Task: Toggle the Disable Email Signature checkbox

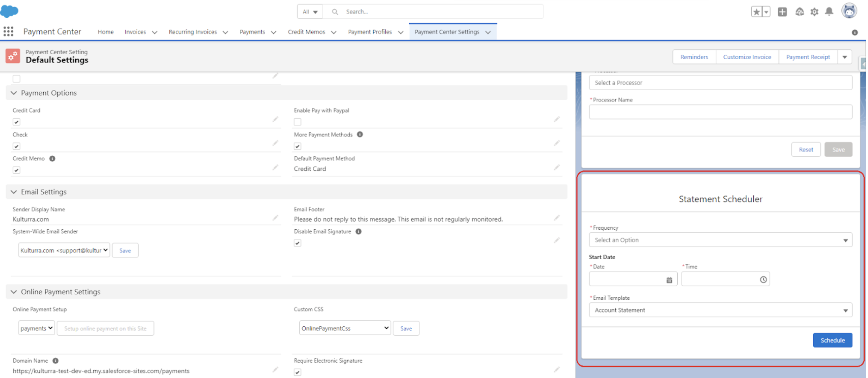Action: pyautogui.click(x=297, y=243)
